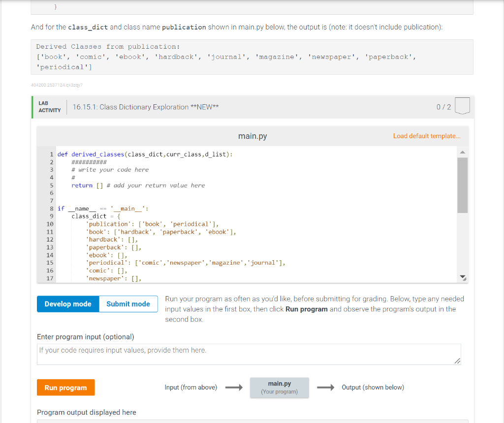Click the arrow between Input and main.py
Image resolution: width=504 pixels, height=423 pixels.
point(234,388)
